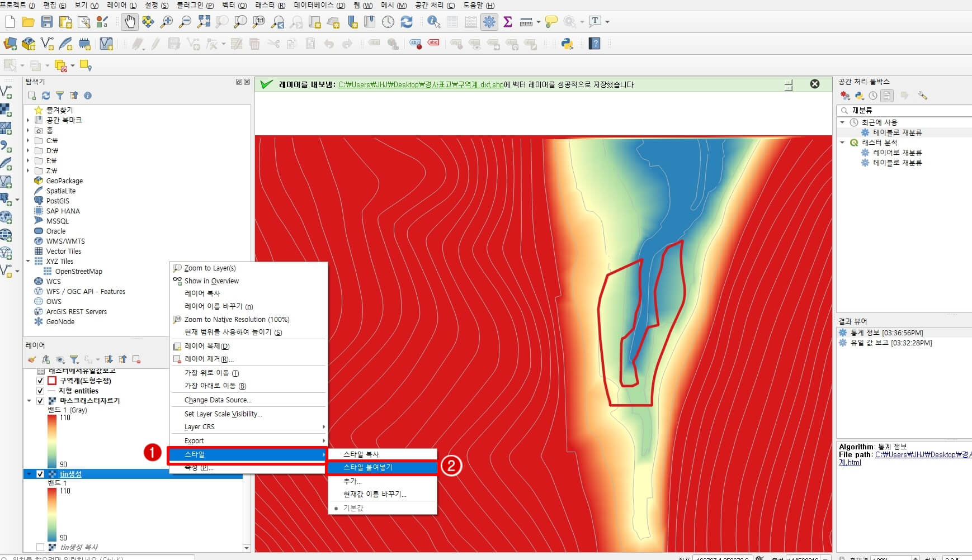The width and height of the screenshot is (972, 560).
Task: Click 마스크래스터자르기 color ramp legend
Action: pos(52,441)
